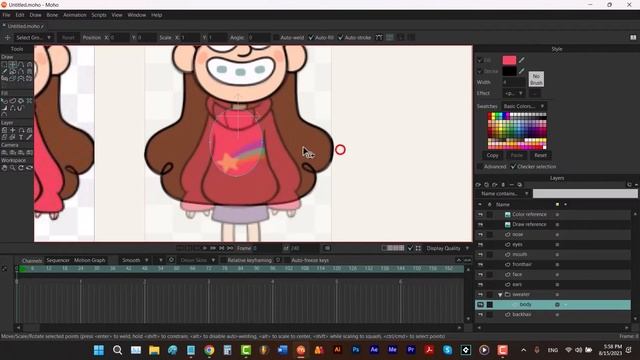The image size is (640, 360).
Task: Click the Moho icon in the taskbar
Action: (301, 350)
